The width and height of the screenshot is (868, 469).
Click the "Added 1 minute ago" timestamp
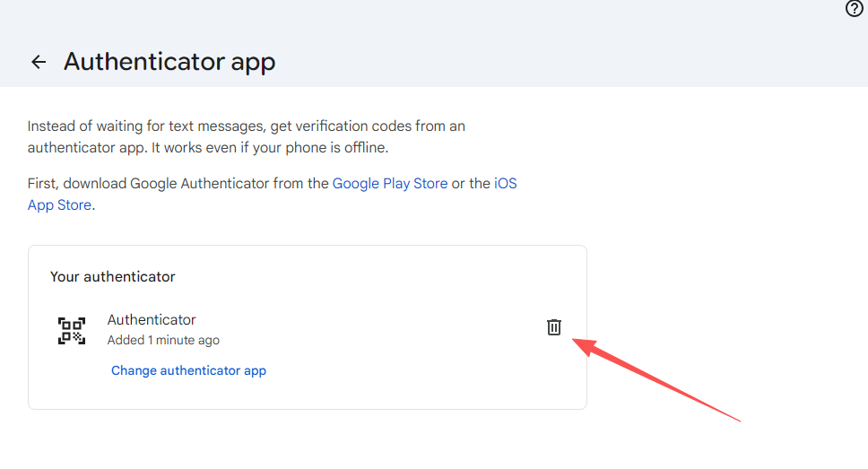[x=163, y=340]
